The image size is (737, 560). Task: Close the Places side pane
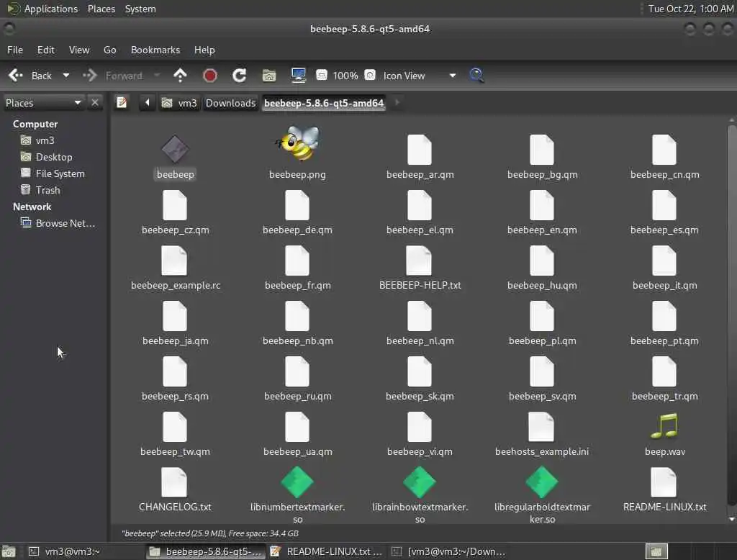[95, 102]
